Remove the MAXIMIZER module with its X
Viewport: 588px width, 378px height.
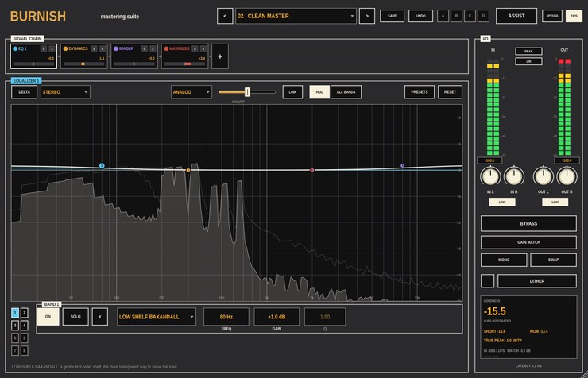tap(203, 48)
